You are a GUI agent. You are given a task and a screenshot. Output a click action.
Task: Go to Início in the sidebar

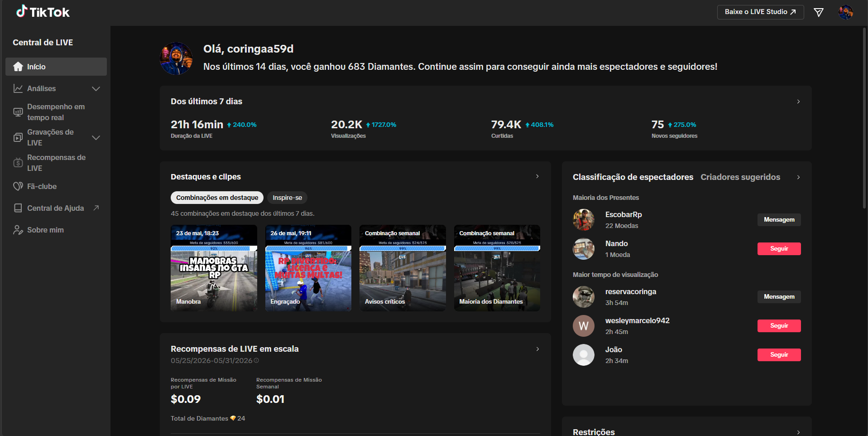56,67
